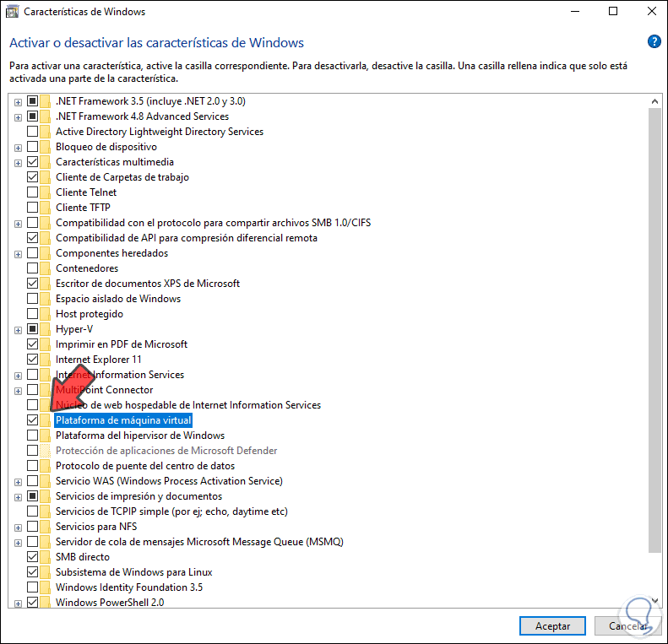Select Núcleo de web hospedable row text
This screenshot has height=644, width=668.
[x=188, y=404]
